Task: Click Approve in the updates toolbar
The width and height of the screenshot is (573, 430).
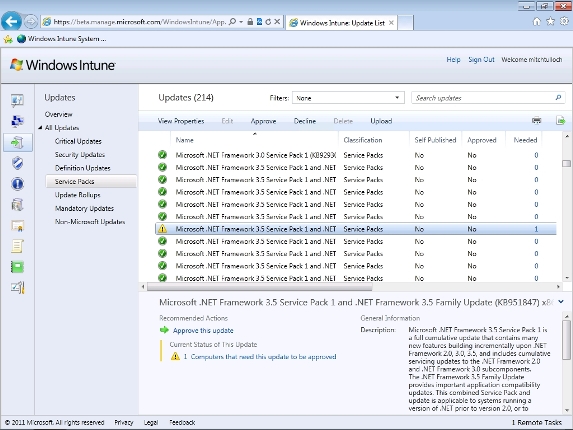Action: (263, 121)
